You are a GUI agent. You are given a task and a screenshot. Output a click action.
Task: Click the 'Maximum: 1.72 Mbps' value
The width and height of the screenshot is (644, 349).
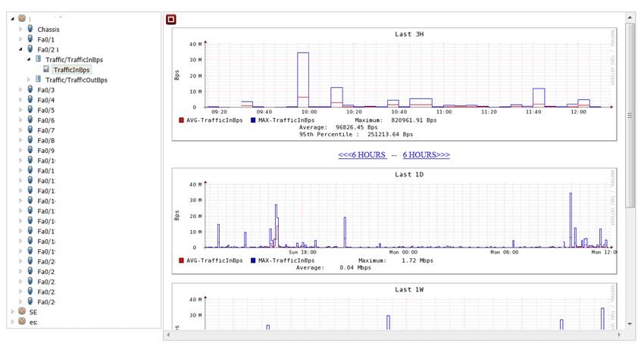(395, 260)
